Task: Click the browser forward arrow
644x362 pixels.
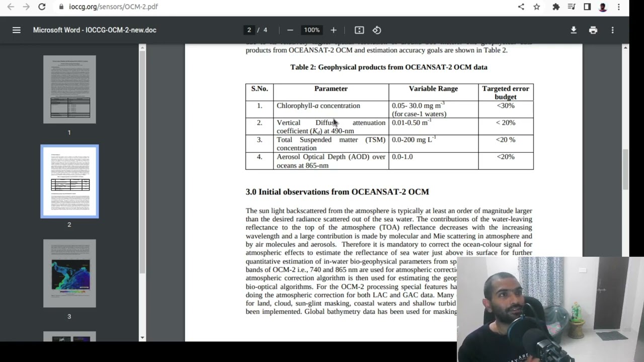Action: coord(26,7)
